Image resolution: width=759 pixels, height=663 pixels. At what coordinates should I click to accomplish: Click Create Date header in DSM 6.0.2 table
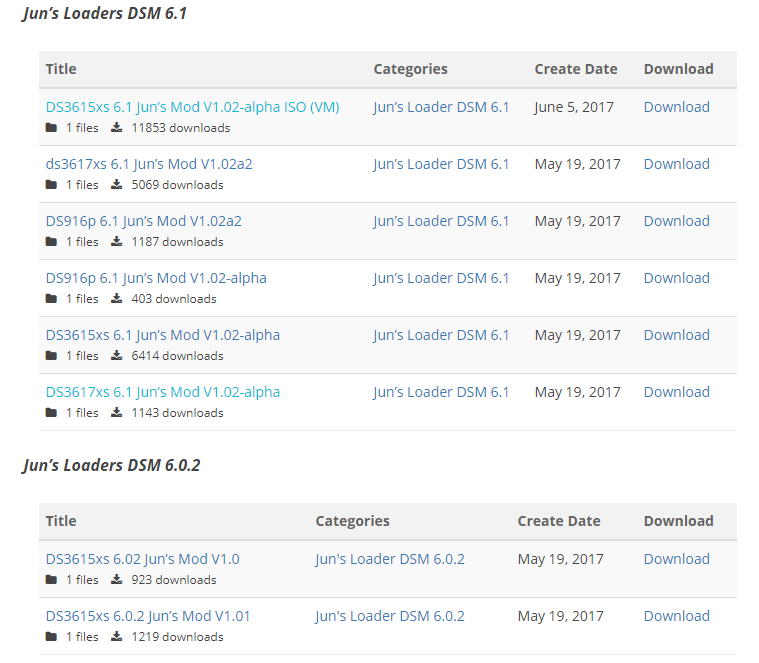[x=559, y=521]
